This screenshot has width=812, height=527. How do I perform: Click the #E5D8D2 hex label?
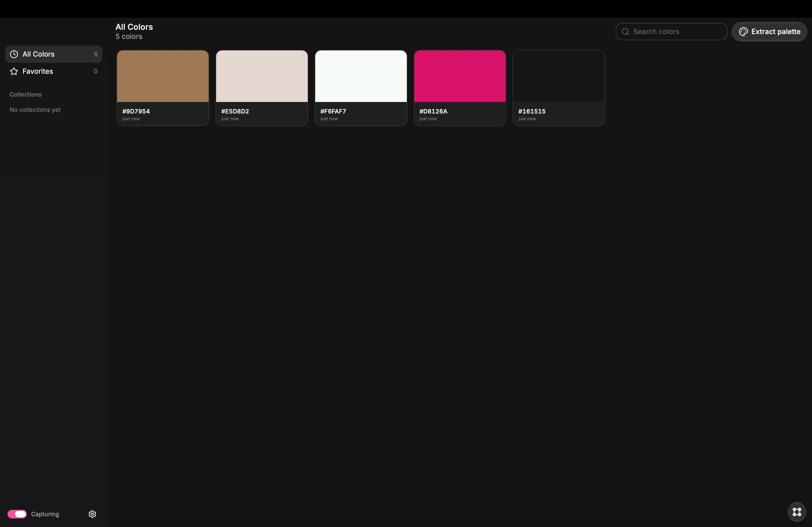point(235,111)
